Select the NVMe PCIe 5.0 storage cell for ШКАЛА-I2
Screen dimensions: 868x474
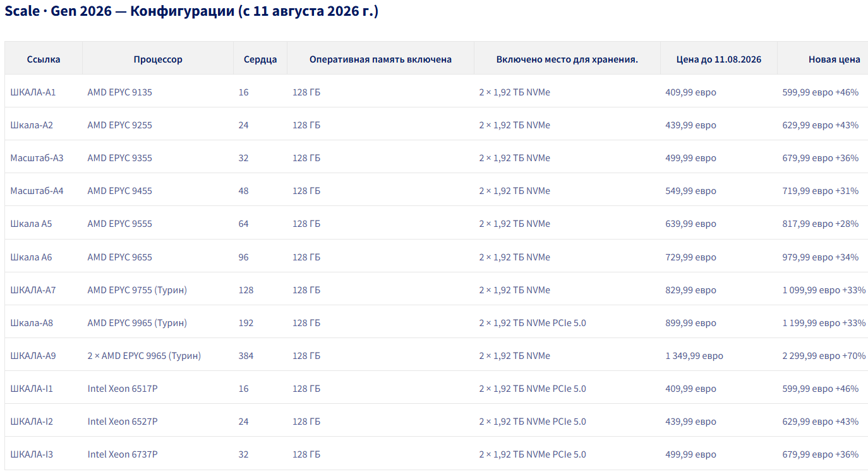point(533,422)
